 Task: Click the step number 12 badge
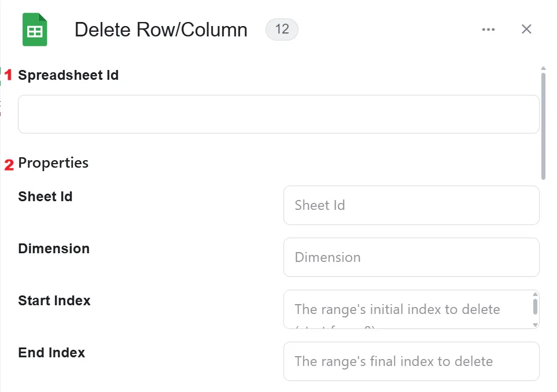pos(282,29)
